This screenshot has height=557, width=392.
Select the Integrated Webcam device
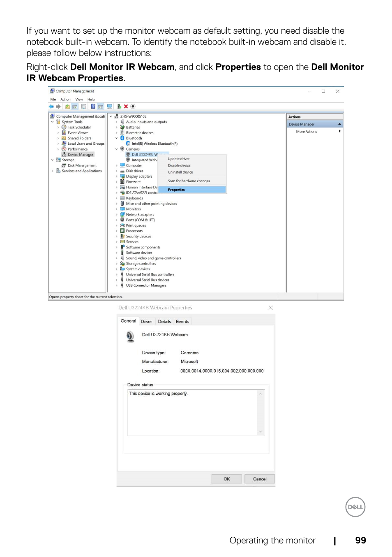(145, 160)
